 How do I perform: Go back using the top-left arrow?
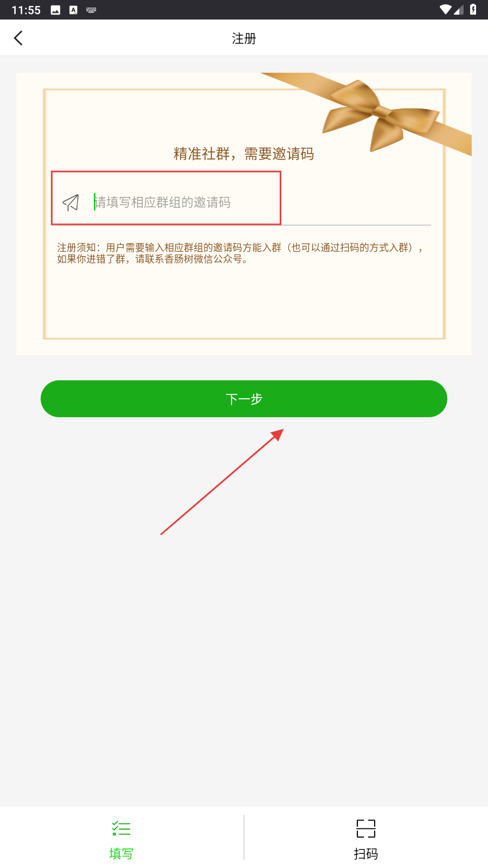(18, 38)
